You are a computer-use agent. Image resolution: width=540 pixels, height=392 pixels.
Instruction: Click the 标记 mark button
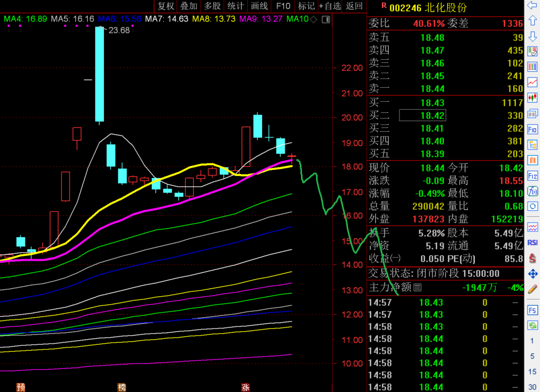tap(306, 6)
